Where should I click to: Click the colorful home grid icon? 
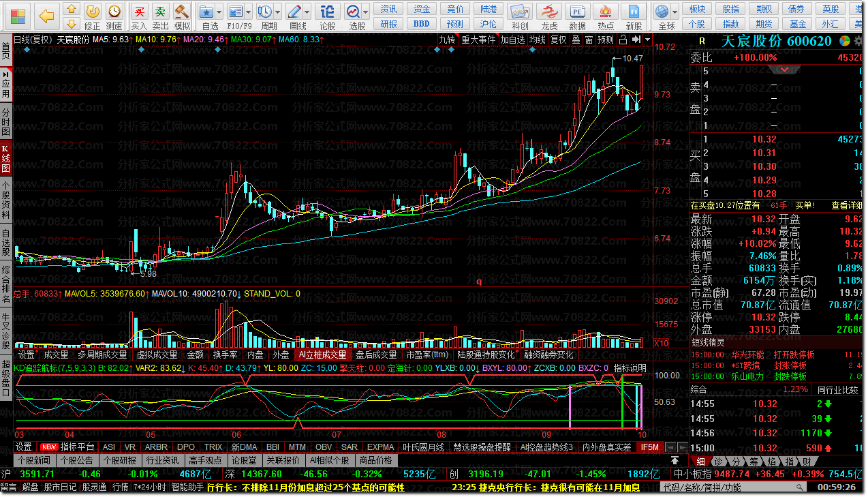coord(18,16)
